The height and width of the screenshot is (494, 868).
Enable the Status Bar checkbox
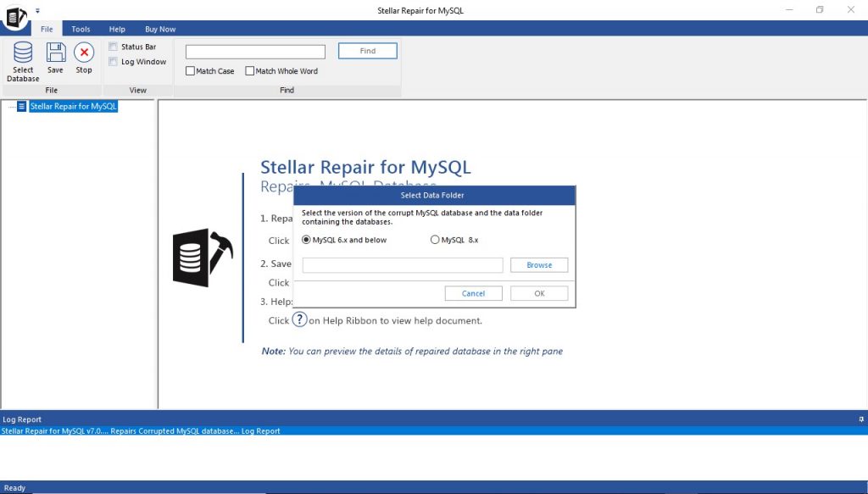[x=113, y=47]
